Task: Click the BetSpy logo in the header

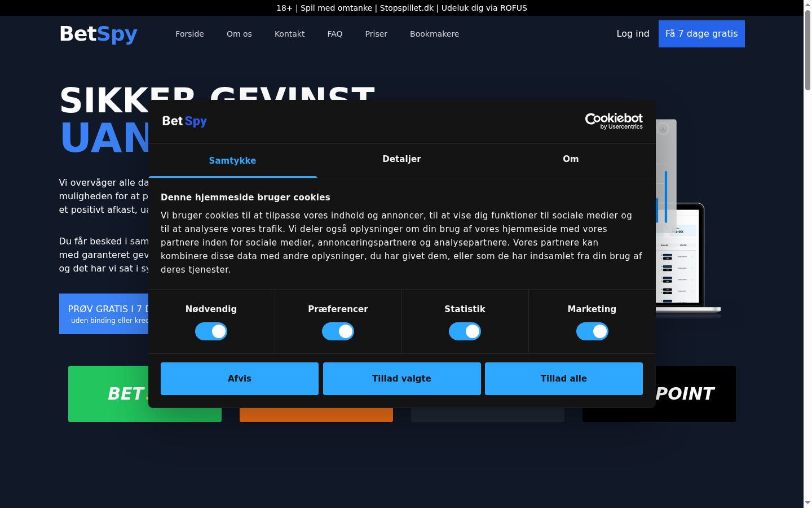Action: 99,34
